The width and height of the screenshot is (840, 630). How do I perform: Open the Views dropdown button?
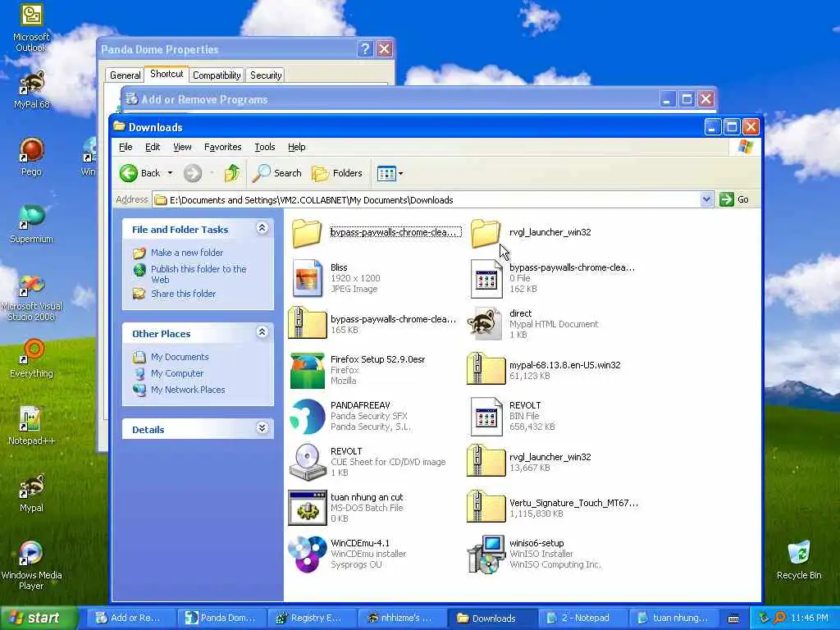(x=390, y=173)
